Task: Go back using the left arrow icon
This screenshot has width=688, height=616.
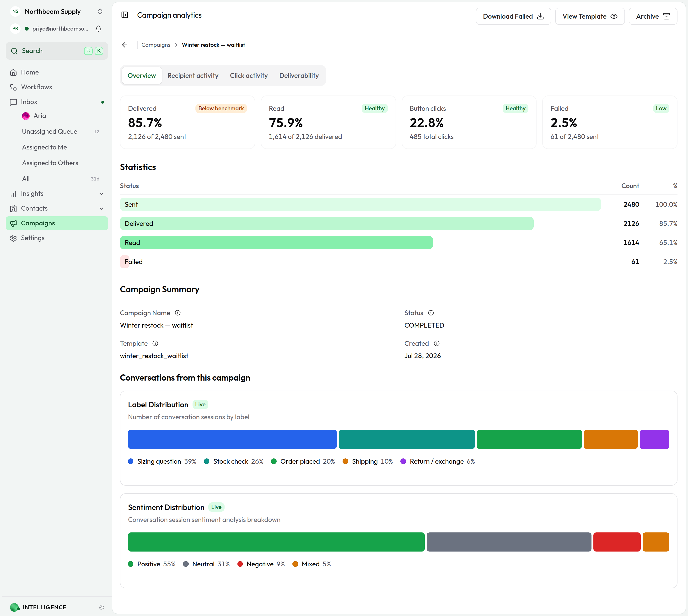Action: pos(125,45)
